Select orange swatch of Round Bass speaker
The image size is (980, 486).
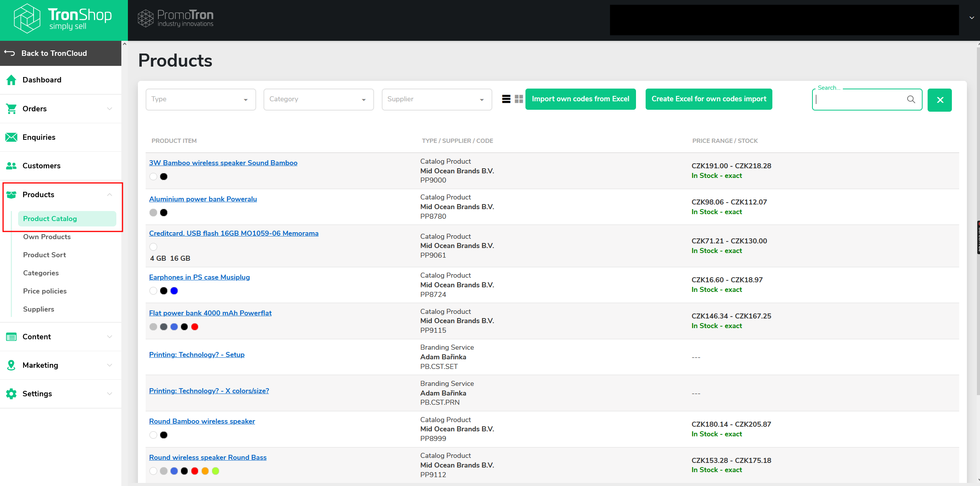(205, 471)
